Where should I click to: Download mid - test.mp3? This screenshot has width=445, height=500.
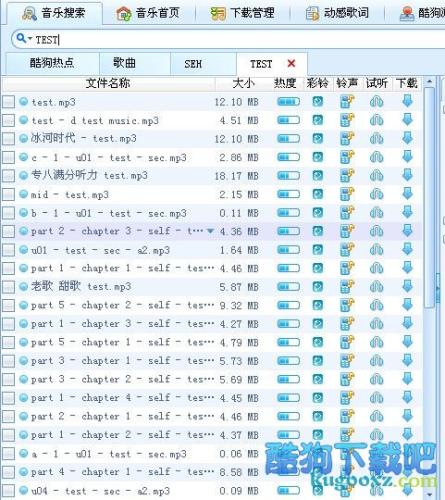[408, 194]
